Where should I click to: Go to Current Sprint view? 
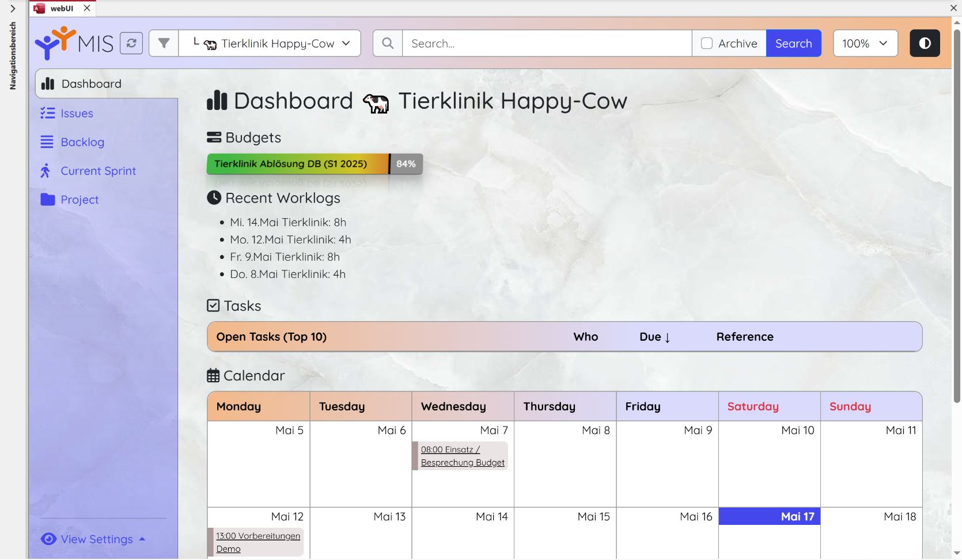coord(98,171)
